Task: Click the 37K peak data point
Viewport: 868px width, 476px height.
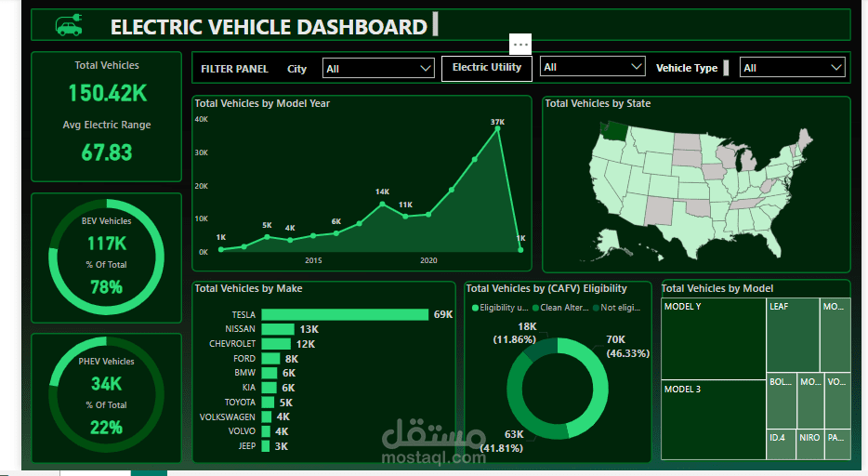Action: tap(497, 128)
